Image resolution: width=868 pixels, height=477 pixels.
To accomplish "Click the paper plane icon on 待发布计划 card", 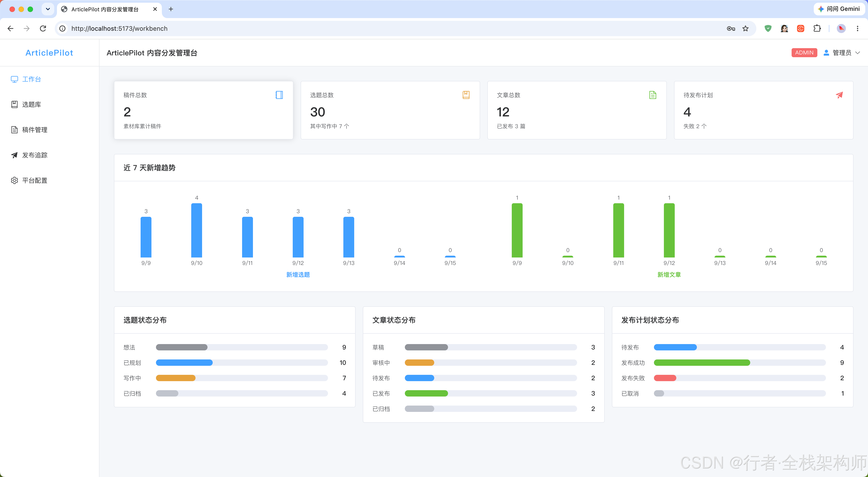I will click(839, 95).
